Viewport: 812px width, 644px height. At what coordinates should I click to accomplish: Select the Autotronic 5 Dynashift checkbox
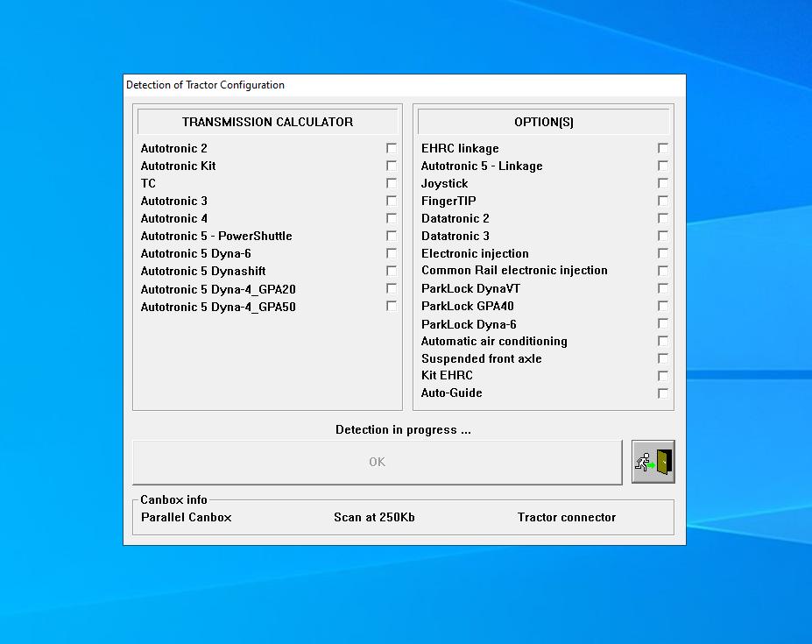tap(392, 271)
